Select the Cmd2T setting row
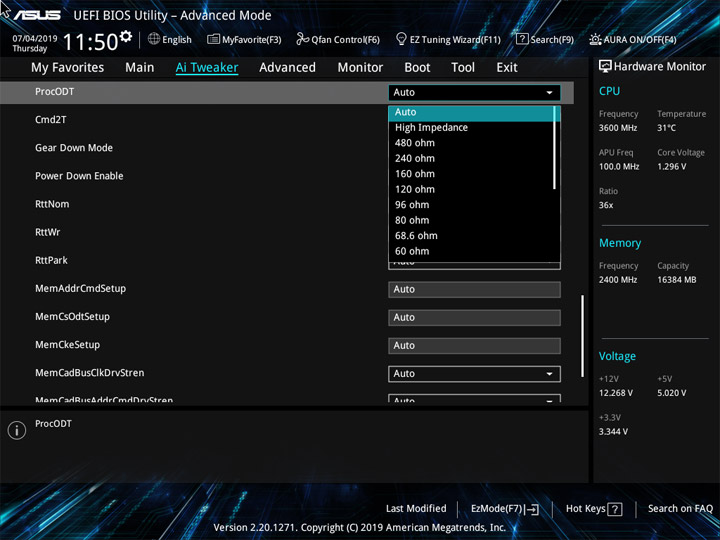This screenshot has height=540, width=720. tap(51, 120)
